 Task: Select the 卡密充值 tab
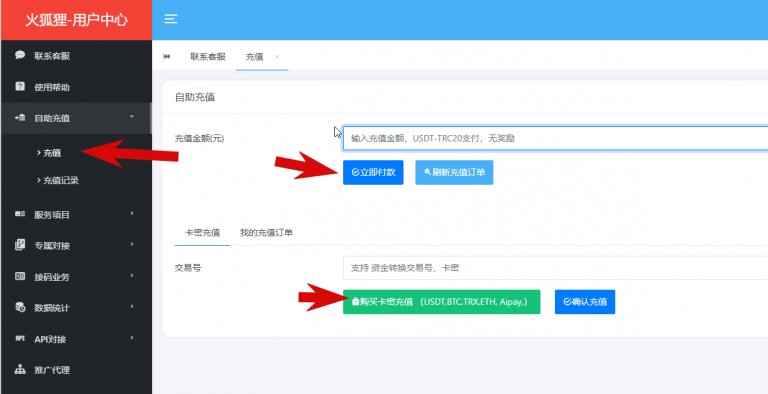pyautogui.click(x=202, y=232)
